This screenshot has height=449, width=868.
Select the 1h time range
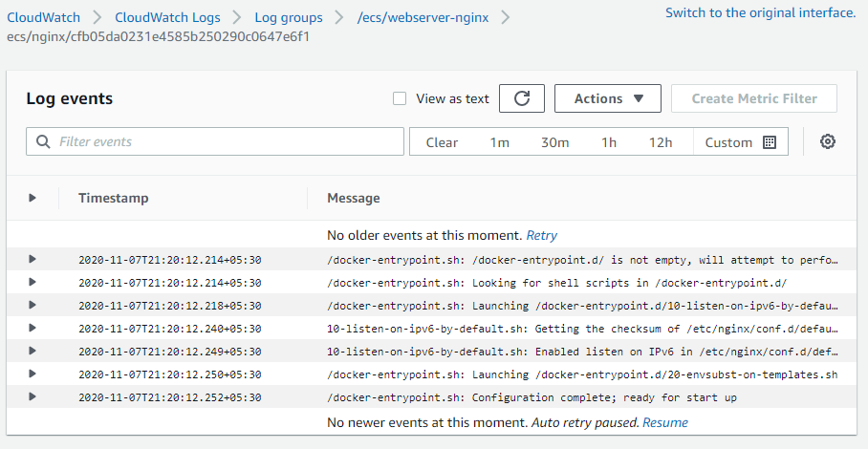coord(609,142)
